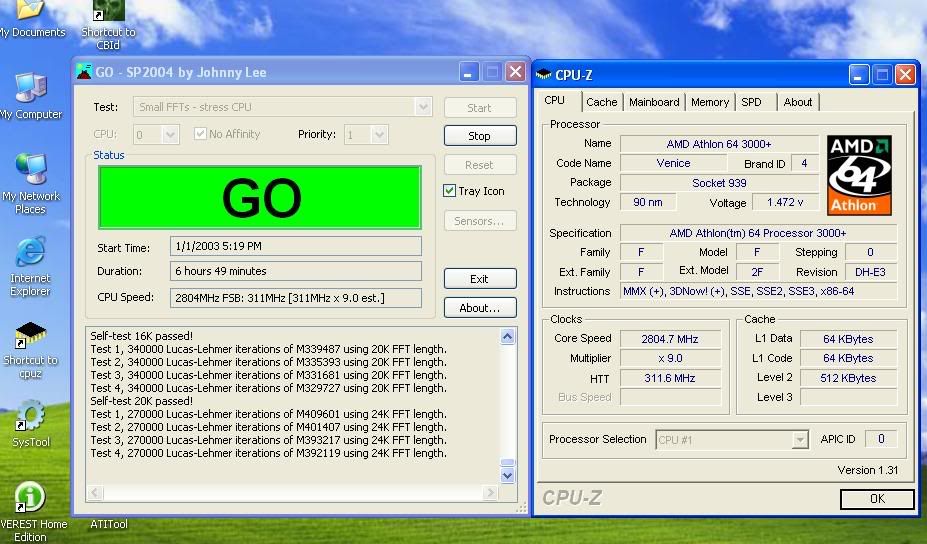The width and height of the screenshot is (927, 544).
Task: Switch to the Cache tab
Action: (x=601, y=102)
